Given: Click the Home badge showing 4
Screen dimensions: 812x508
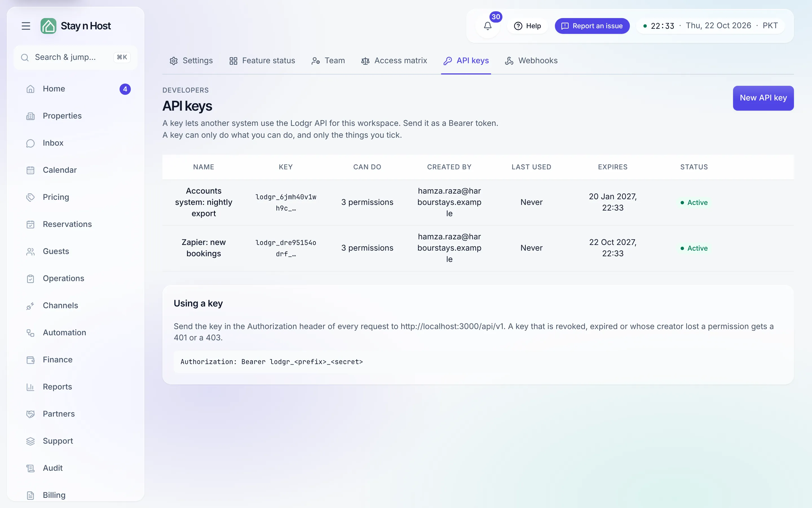Looking at the screenshot, I should [125, 89].
